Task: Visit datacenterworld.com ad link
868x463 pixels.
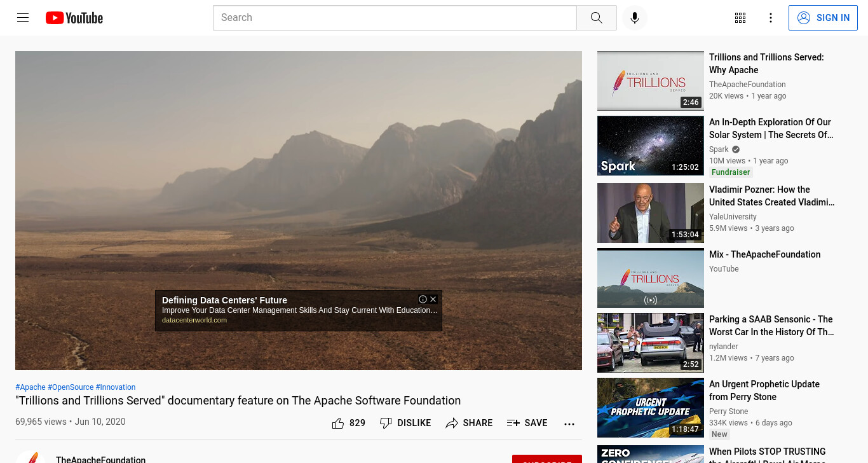Action: (x=194, y=320)
